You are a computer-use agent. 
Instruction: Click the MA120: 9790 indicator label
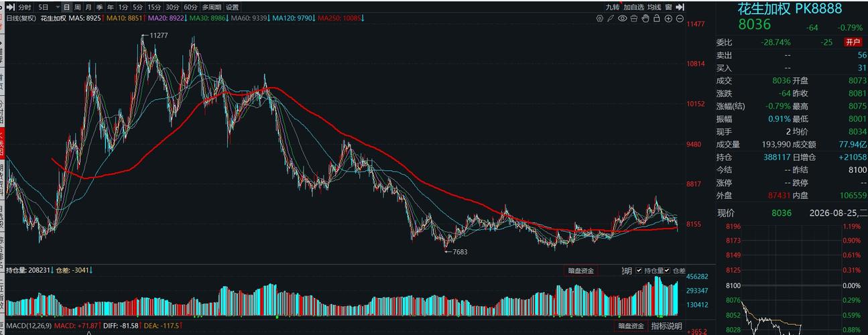[x=293, y=19]
